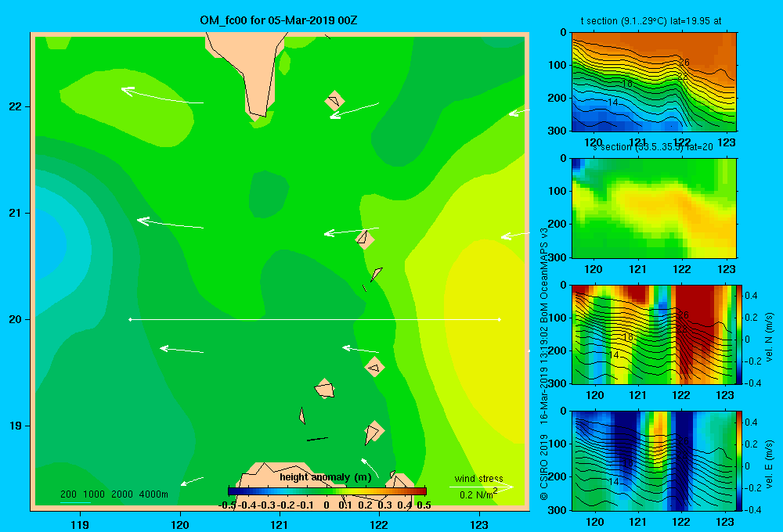Open the temperature section plot thumbnail

654,82
